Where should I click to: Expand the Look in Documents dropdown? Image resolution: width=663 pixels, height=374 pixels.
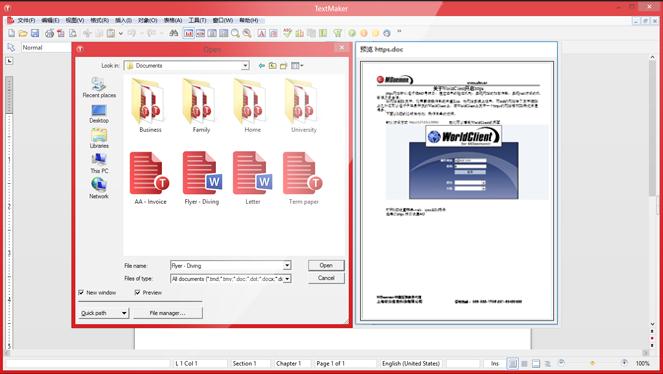tap(245, 66)
